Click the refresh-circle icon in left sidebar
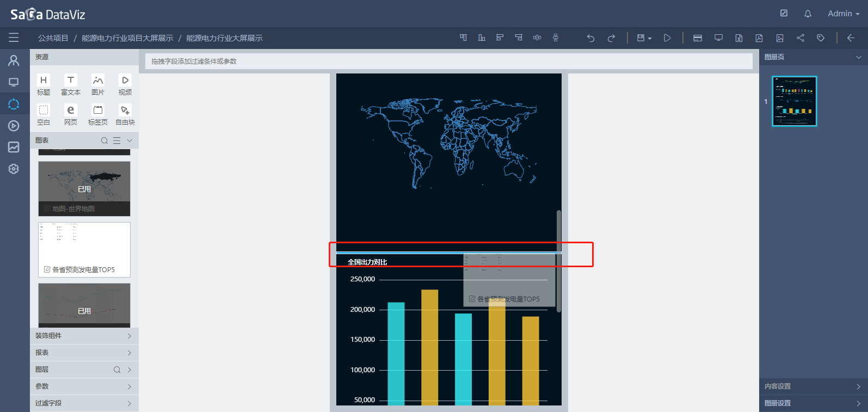This screenshot has height=412, width=868. [14, 104]
